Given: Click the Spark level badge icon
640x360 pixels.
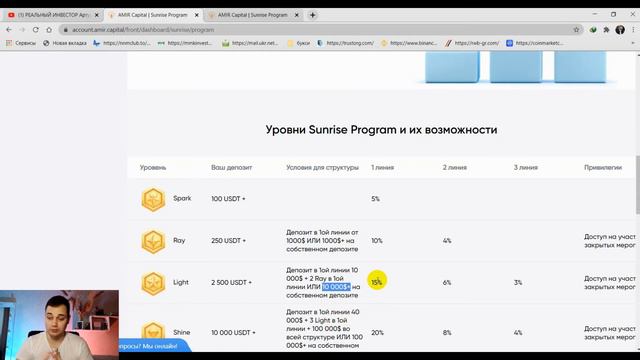Looking at the screenshot, I should coord(153,199).
